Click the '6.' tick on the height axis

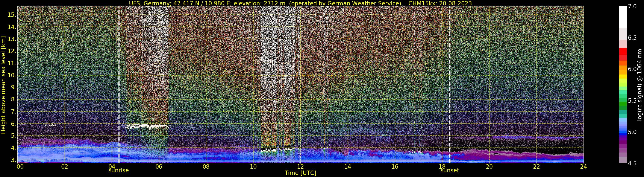(x=13, y=124)
